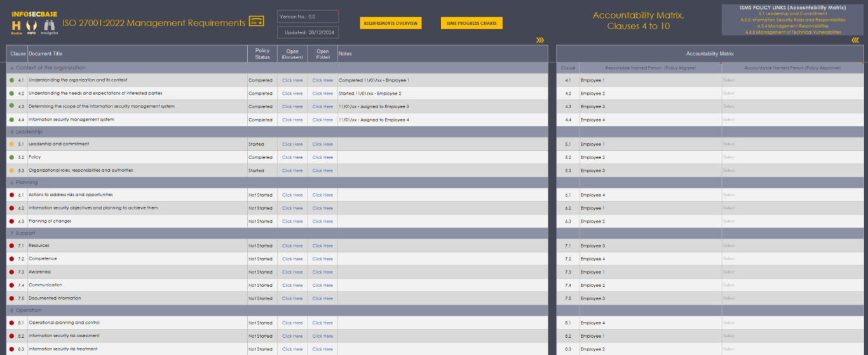Click the card icon beside the title
This screenshot has height=355, width=868.
(x=256, y=22)
